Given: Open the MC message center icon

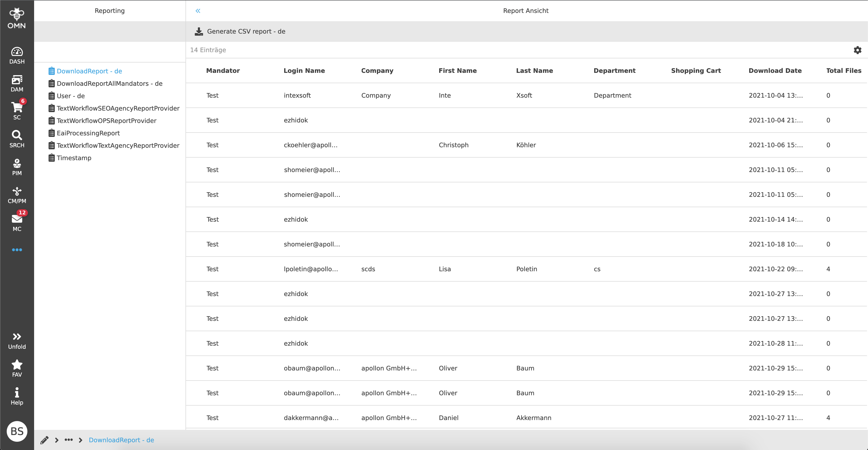Looking at the screenshot, I should tap(17, 222).
